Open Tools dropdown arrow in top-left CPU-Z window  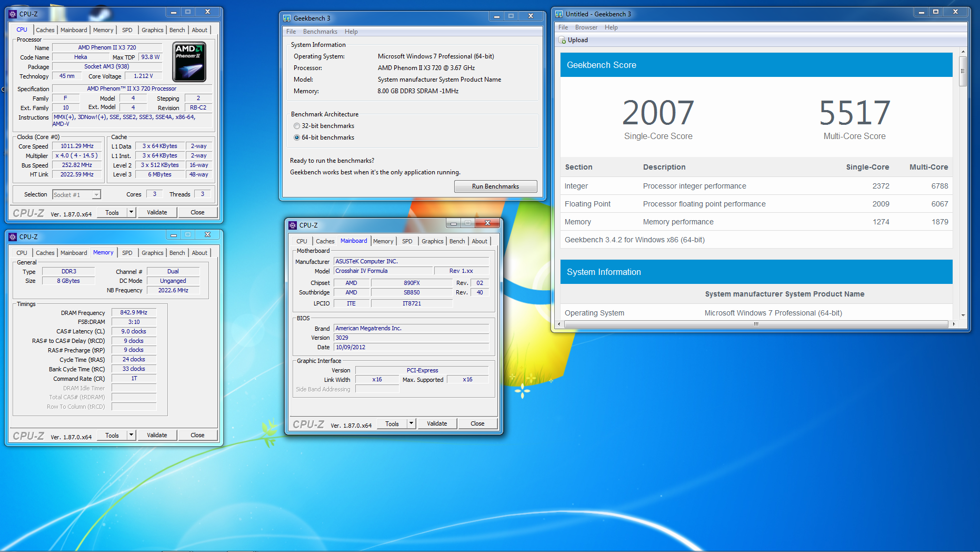pyautogui.click(x=131, y=212)
